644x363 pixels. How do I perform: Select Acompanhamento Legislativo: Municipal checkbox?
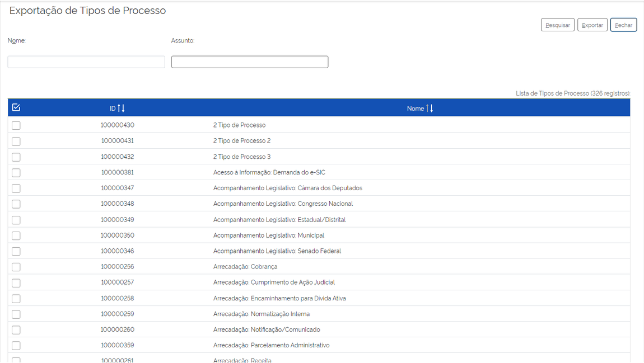(x=16, y=236)
